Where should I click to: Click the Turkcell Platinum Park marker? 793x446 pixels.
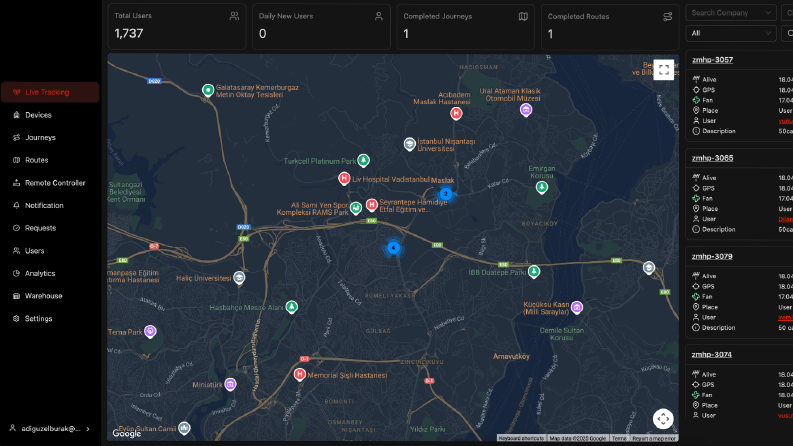click(363, 160)
